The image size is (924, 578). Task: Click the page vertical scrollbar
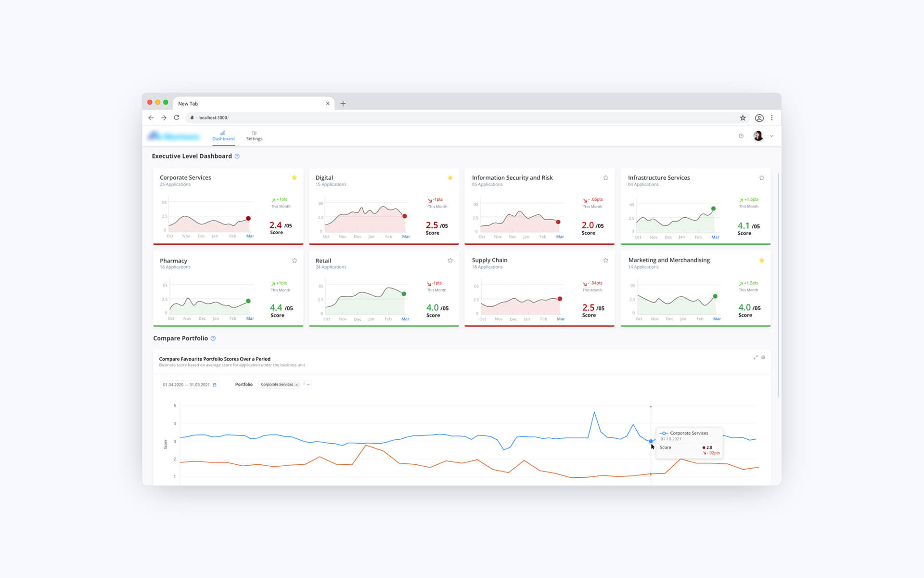778,284
